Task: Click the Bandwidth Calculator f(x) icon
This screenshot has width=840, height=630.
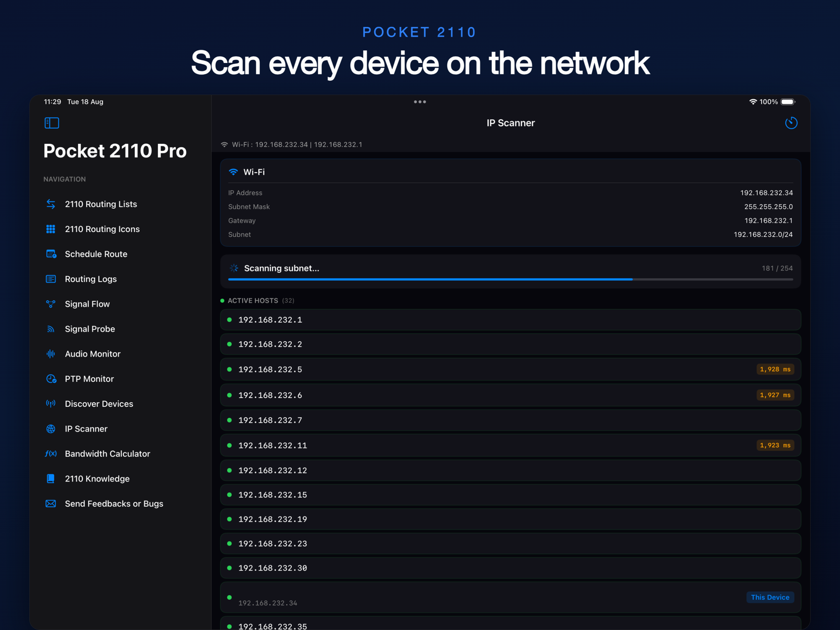Action: [x=51, y=454]
